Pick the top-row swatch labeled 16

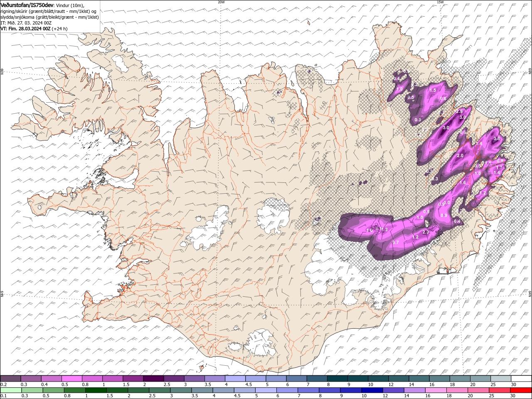440,379
